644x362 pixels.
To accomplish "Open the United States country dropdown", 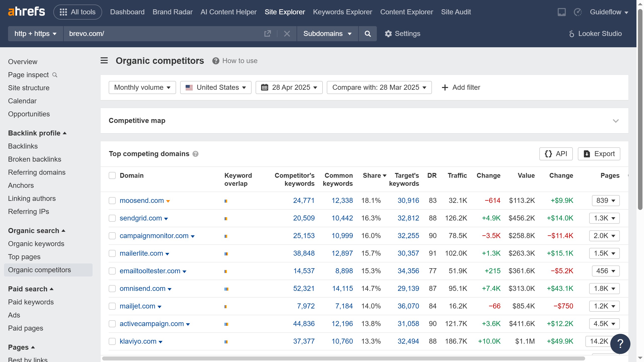I will [x=216, y=87].
